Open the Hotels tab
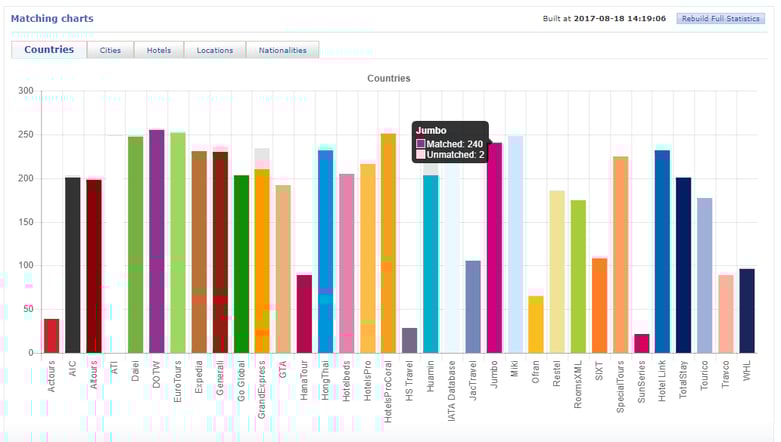781x442 pixels. tap(159, 50)
